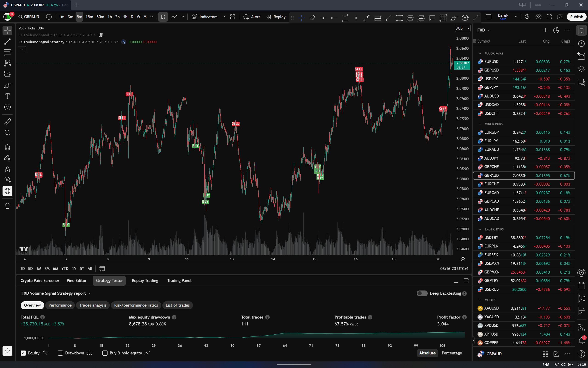Open the Fibonacci retracement tools group
Viewport: 588px width, 368px height.
click(x=8, y=52)
